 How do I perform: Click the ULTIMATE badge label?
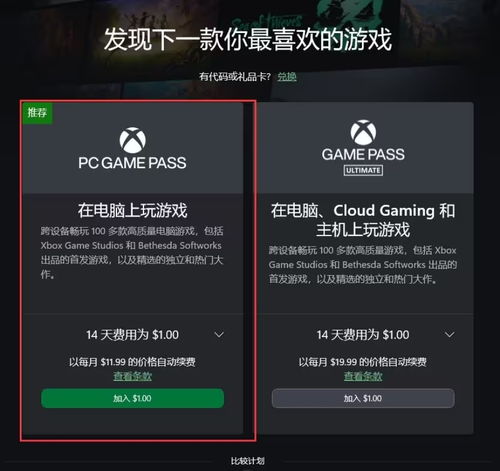click(x=363, y=170)
